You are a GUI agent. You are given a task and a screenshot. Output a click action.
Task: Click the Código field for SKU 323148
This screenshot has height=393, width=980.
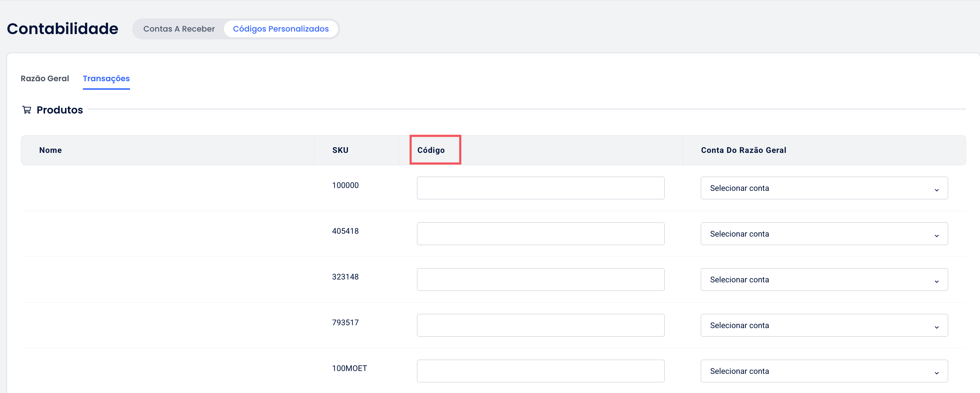coord(540,279)
